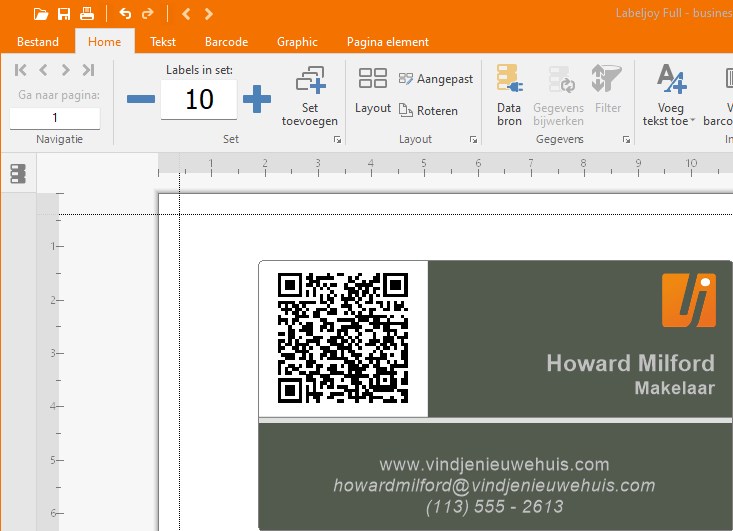Select the (113) 555 - 2613 phone text
733x531 pixels.
(495, 507)
